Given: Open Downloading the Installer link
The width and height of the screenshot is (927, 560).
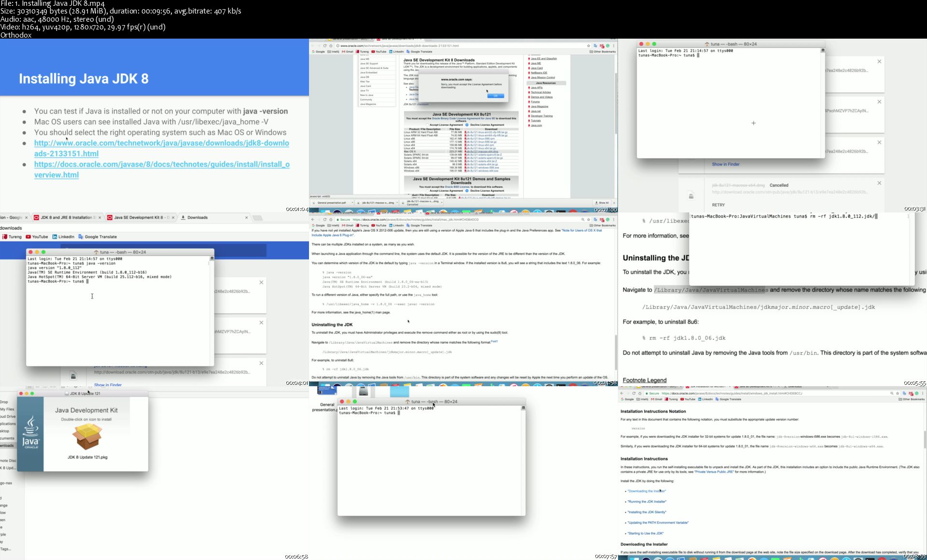Looking at the screenshot, I should pos(646,491).
